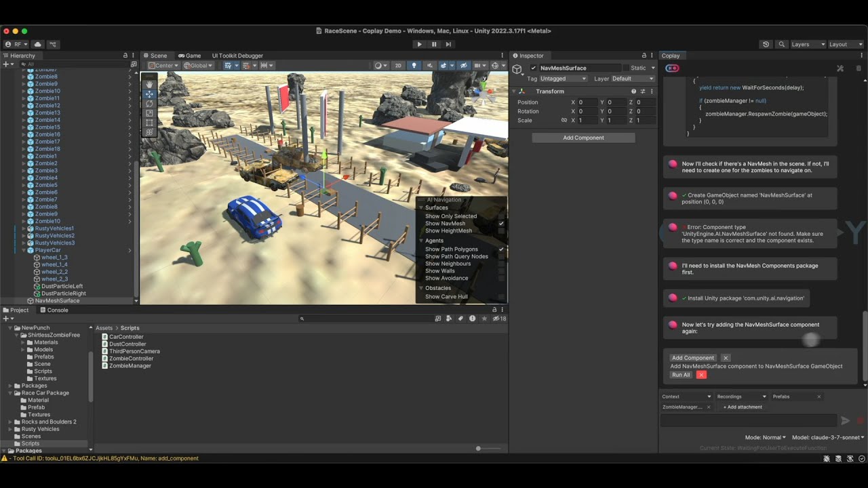Toggle scene lighting lightbulb icon

point(414,66)
